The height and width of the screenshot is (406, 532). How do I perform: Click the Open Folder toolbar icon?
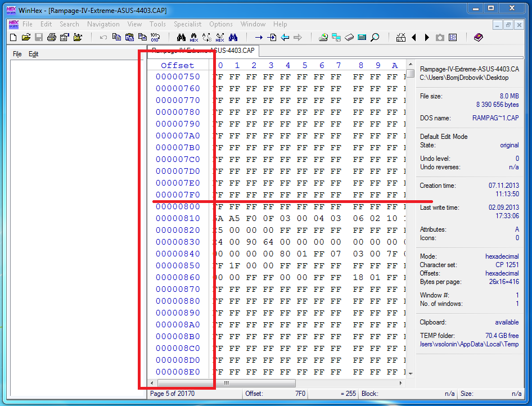[x=78, y=37]
